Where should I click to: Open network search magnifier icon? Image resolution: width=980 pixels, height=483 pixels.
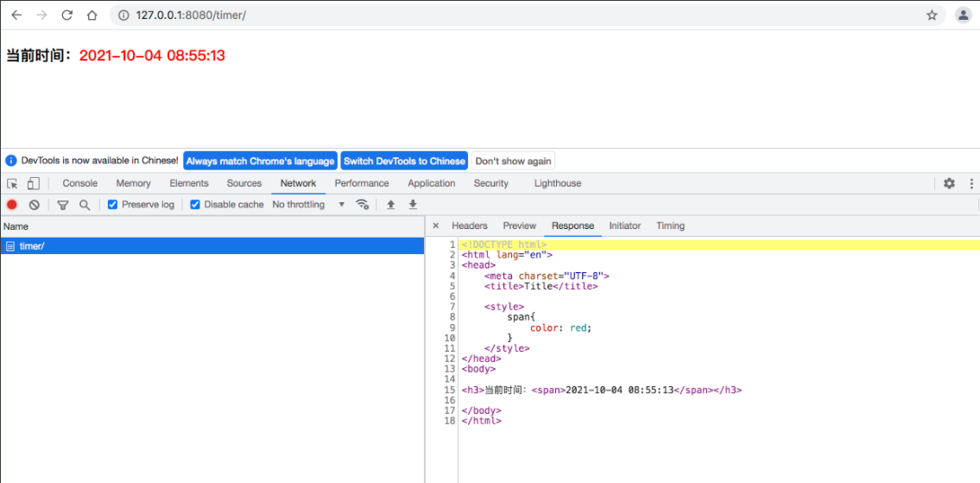click(85, 205)
